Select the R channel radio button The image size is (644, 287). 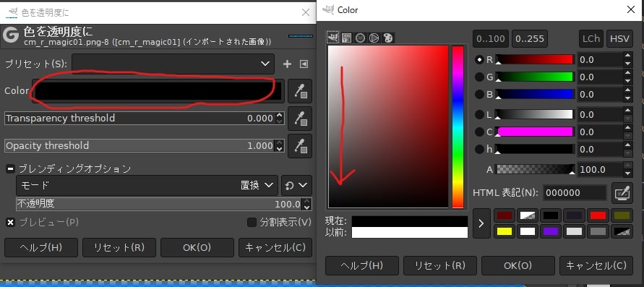click(x=479, y=59)
